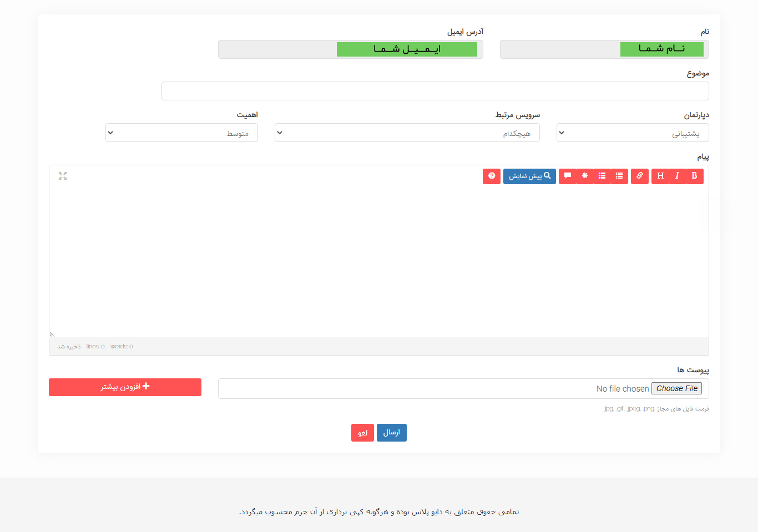Click into the موضوع subject field

(x=435, y=91)
